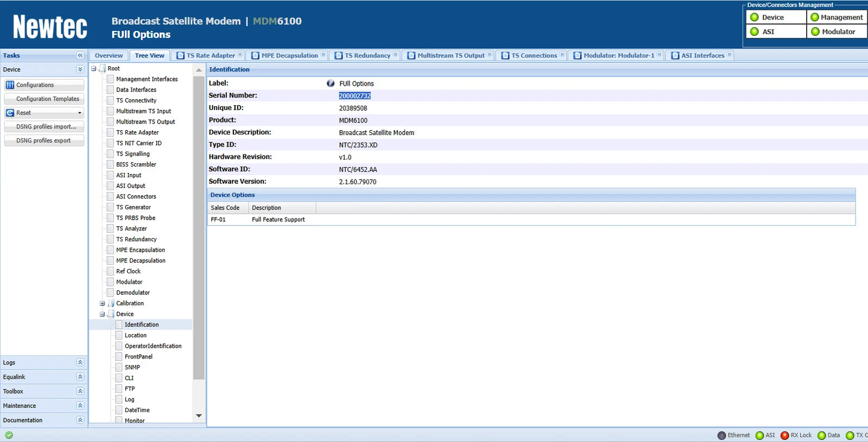The height and width of the screenshot is (442, 868).
Task: Collapse the Tasks panel with double chevron
Action: click(x=80, y=55)
